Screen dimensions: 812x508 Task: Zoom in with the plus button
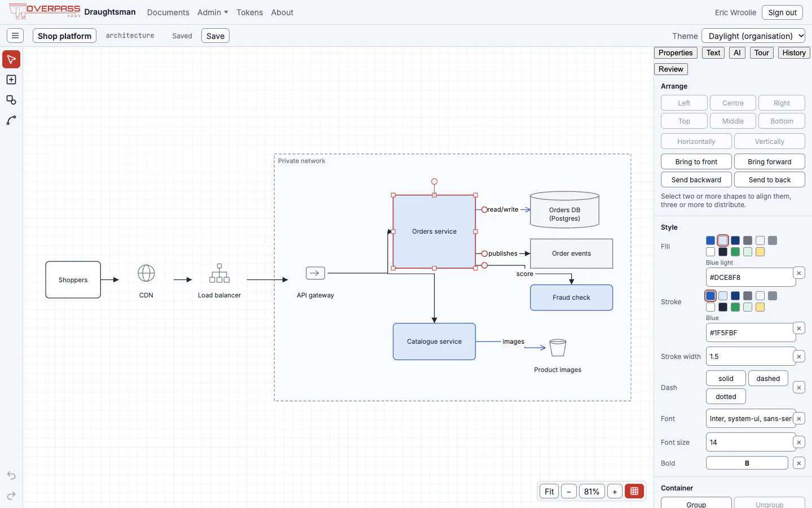[x=615, y=491]
